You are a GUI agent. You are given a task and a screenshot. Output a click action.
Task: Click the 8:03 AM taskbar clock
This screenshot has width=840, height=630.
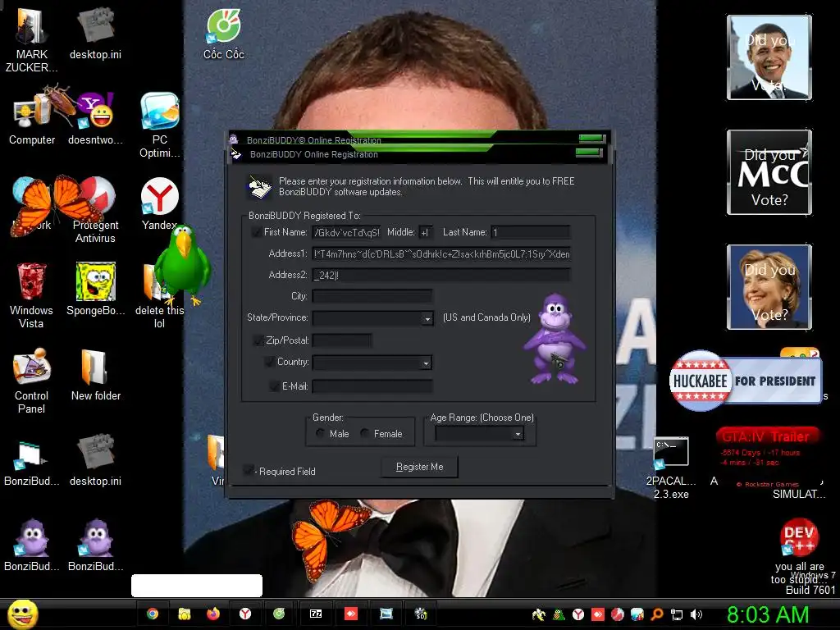(x=768, y=614)
